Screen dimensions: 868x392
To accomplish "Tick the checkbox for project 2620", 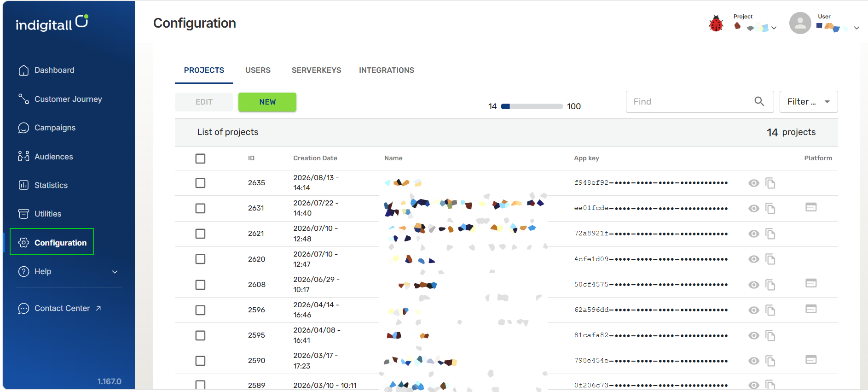I will pos(200,259).
